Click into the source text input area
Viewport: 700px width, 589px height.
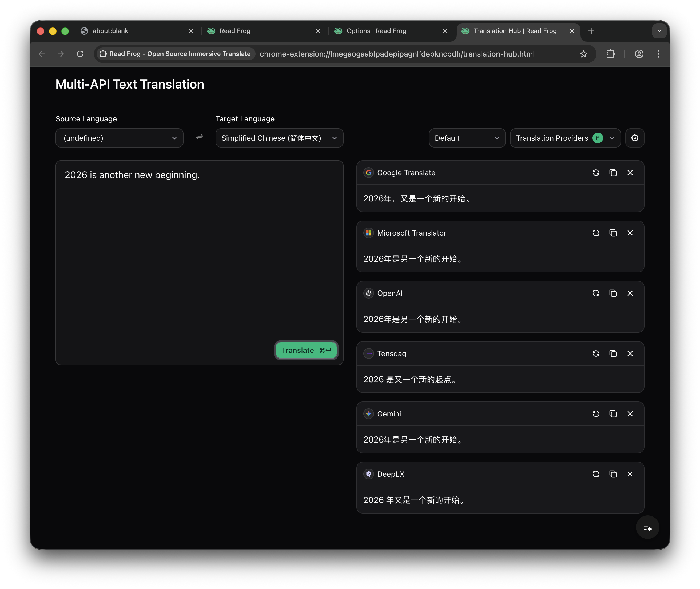click(199, 250)
